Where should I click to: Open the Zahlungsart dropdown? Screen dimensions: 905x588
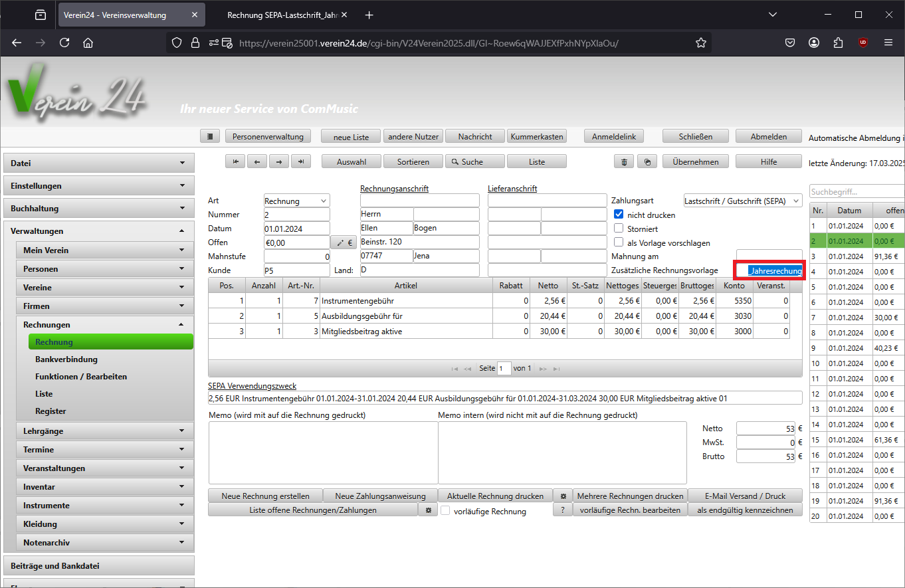click(743, 201)
